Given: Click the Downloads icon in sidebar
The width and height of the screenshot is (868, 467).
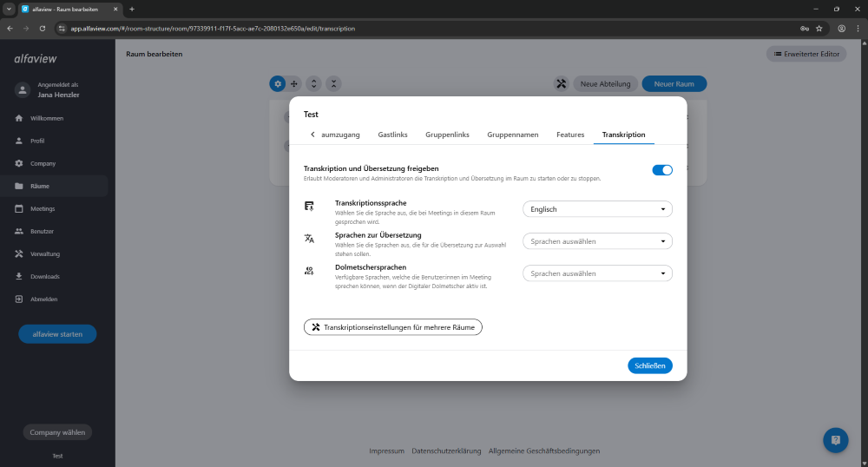Looking at the screenshot, I should pos(19,277).
